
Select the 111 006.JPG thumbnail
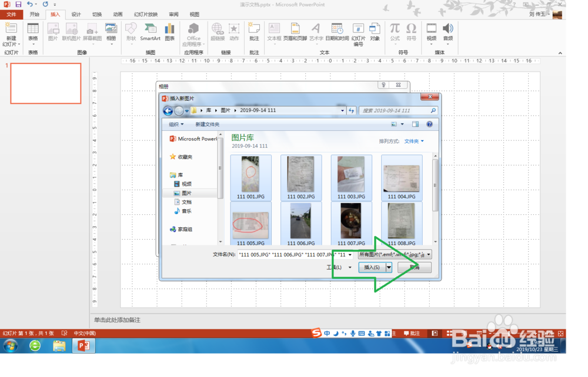(301, 222)
